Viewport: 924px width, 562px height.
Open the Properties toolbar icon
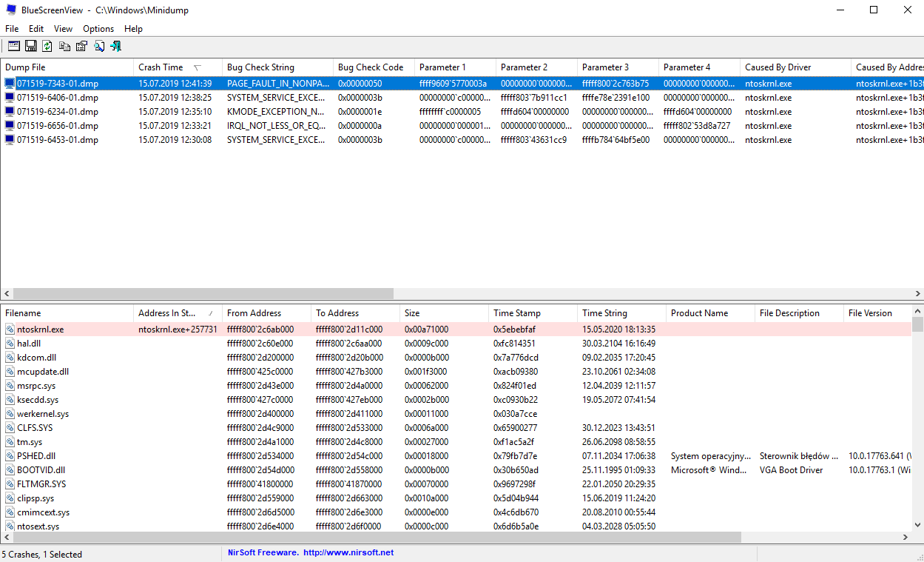[x=81, y=46]
